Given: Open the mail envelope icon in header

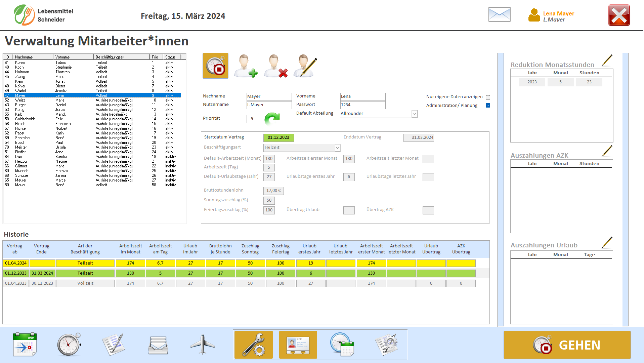Looking at the screenshot, I should point(499,15).
